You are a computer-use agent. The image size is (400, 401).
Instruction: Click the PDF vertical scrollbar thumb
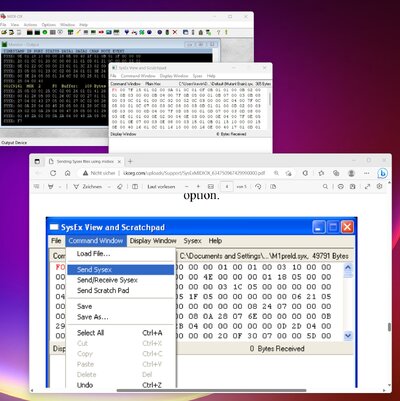389,327
